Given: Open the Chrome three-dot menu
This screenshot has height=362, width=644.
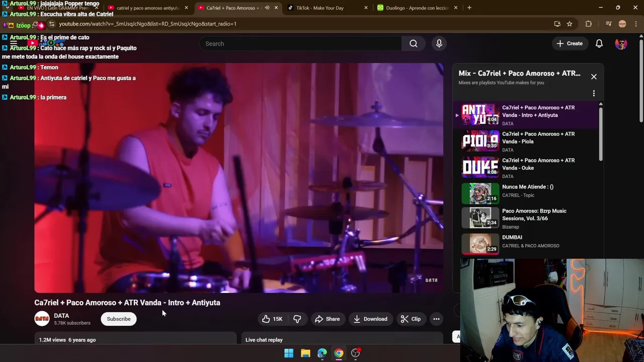Looking at the screenshot, I should pyautogui.click(x=636, y=24).
